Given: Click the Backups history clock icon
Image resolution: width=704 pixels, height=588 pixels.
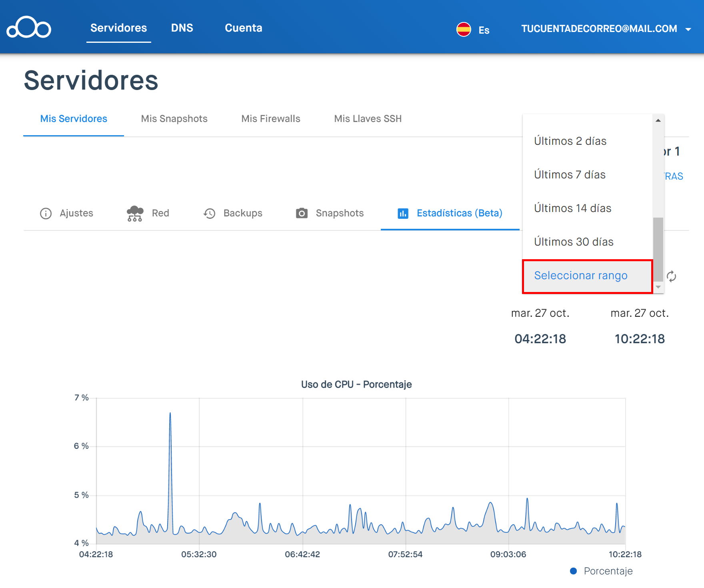Looking at the screenshot, I should (210, 213).
